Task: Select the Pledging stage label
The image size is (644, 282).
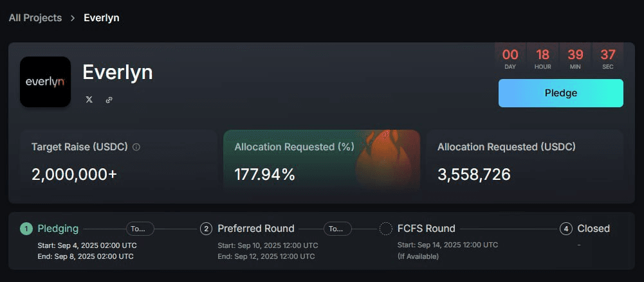Action: [x=58, y=229]
